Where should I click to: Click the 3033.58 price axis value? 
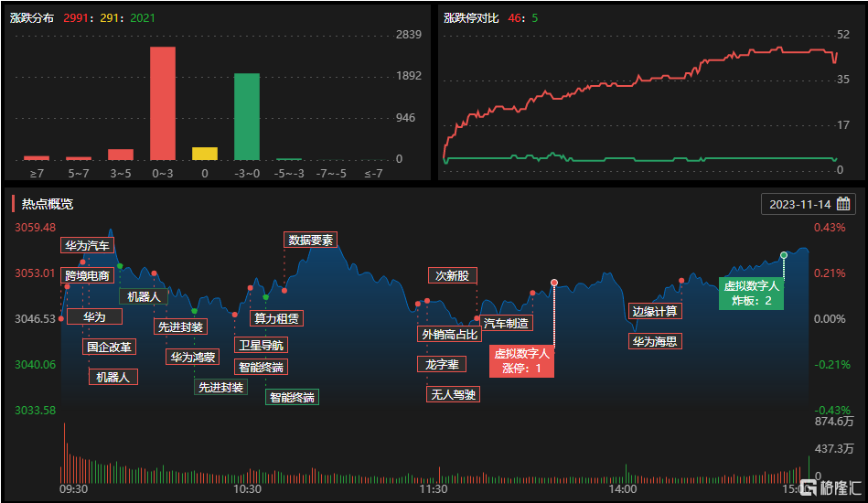pyautogui.click(x=35, y=410)
